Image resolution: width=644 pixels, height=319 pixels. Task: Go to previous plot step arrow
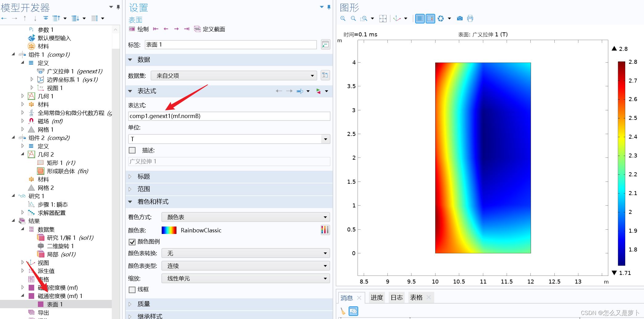point(166,29)
